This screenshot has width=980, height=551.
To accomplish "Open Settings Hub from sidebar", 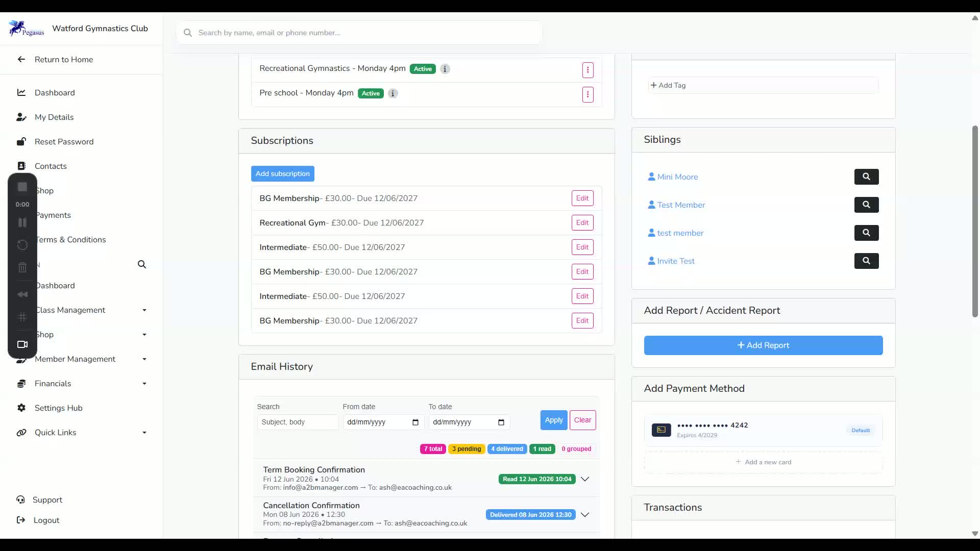I will coord(58,408).
